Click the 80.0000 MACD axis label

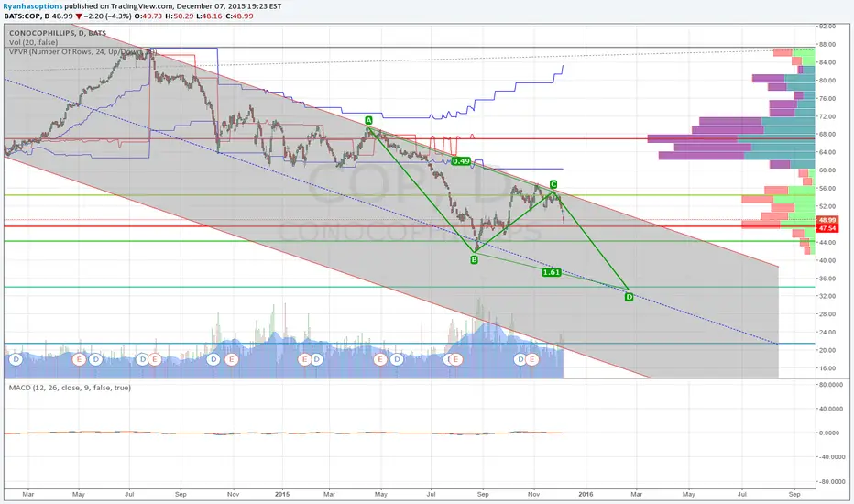click(829, 385)
